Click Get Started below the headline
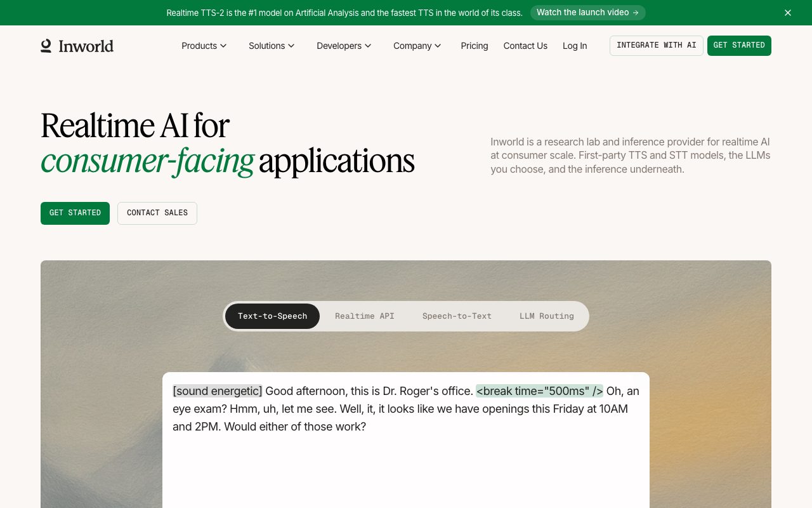 click(x=75, y=213)
